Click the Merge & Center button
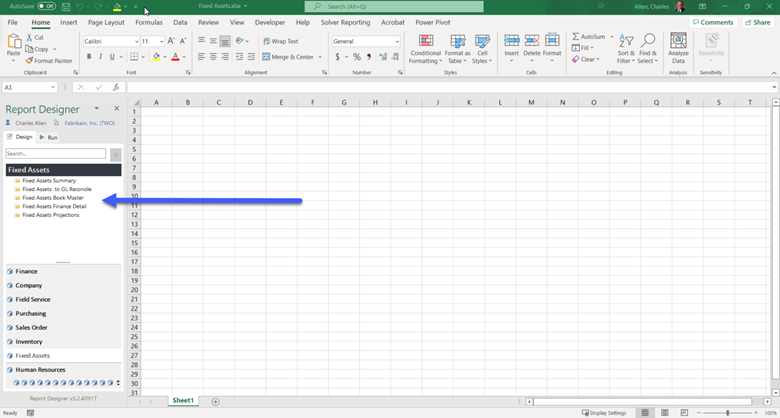 click(290, 57)
